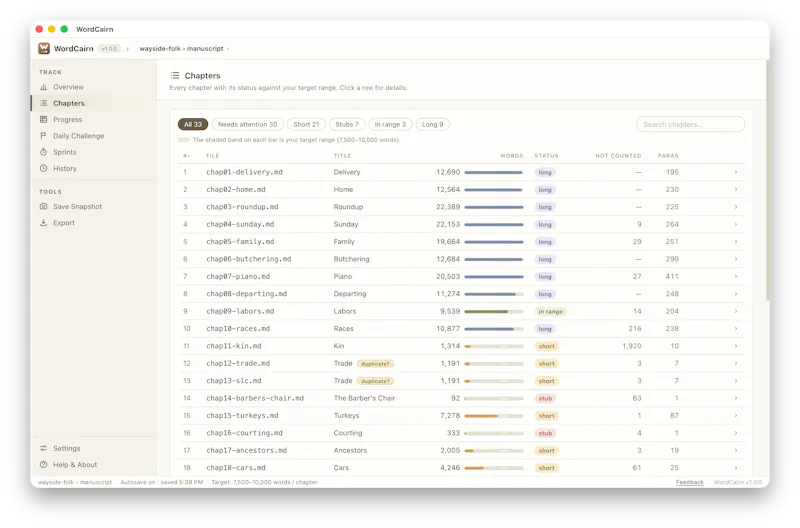Click the WordCairn logo icon
800x528 pixels.
click(44, 48)
